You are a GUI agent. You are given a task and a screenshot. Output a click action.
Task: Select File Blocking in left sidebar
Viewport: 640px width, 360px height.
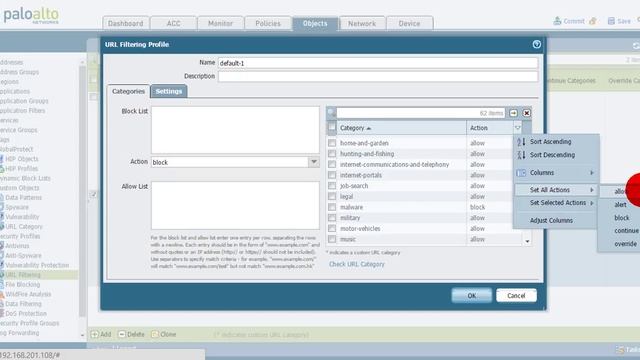(23, 284)
